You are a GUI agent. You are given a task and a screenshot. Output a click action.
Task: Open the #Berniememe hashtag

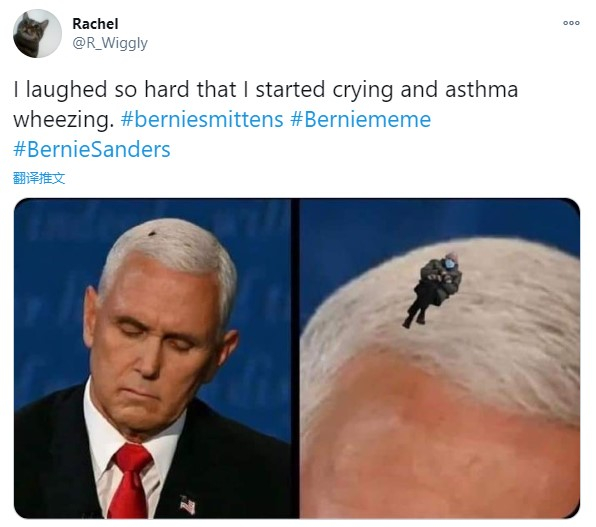point(361,119)
